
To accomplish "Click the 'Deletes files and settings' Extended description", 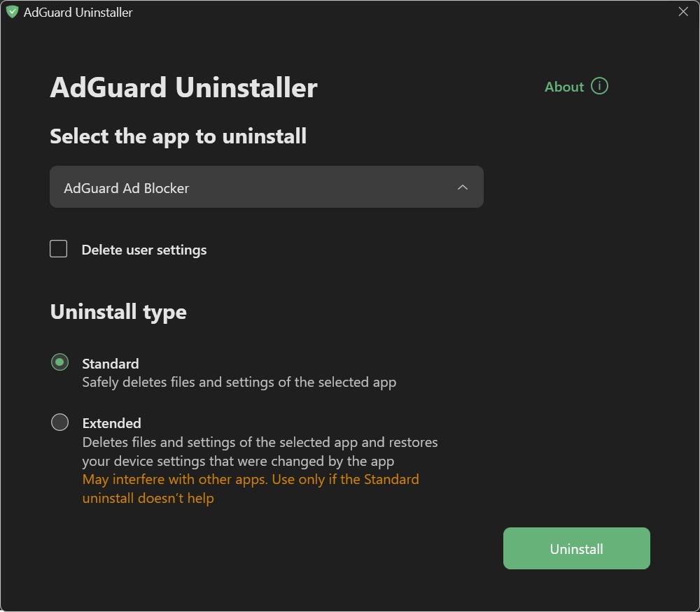I will [x=260, y=451].
